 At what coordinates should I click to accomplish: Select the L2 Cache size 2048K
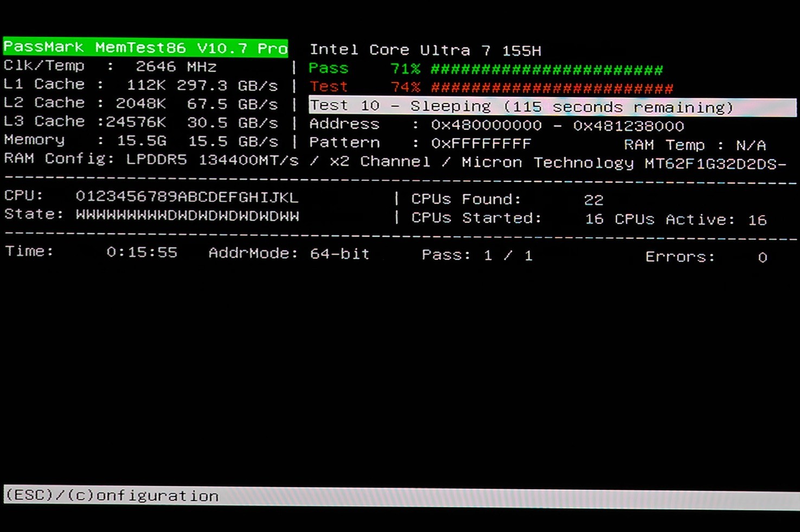140,104
